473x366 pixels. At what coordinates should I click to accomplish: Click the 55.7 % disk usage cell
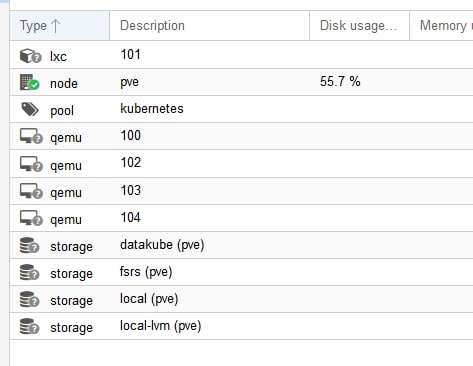pyautogui.click(x=340, y=81)
